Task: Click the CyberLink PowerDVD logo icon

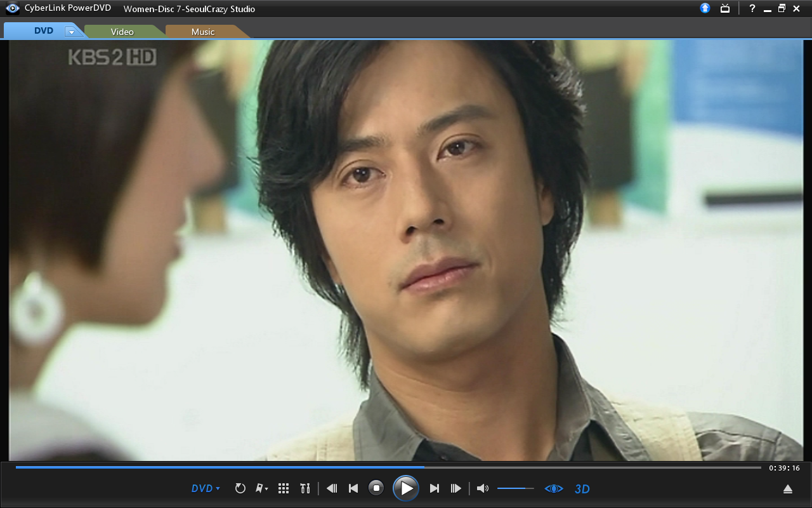Action: [13, 8]
